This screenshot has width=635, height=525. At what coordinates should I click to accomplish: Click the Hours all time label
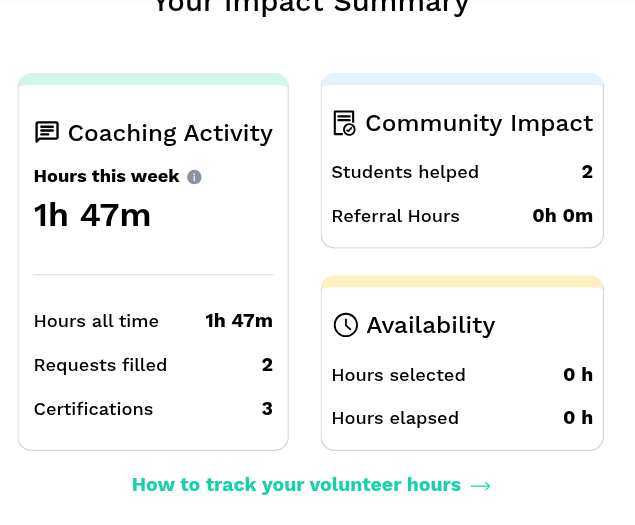point(96,321)
